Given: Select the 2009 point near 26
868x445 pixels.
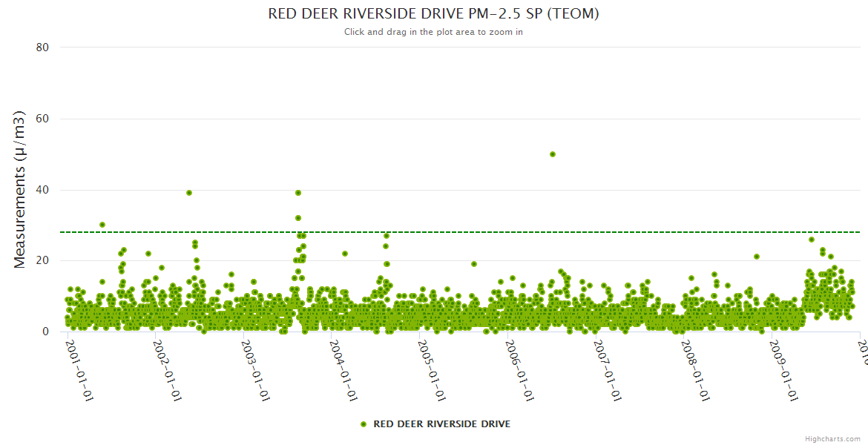Looking at the screenshot, I should [x=812, y=240].
